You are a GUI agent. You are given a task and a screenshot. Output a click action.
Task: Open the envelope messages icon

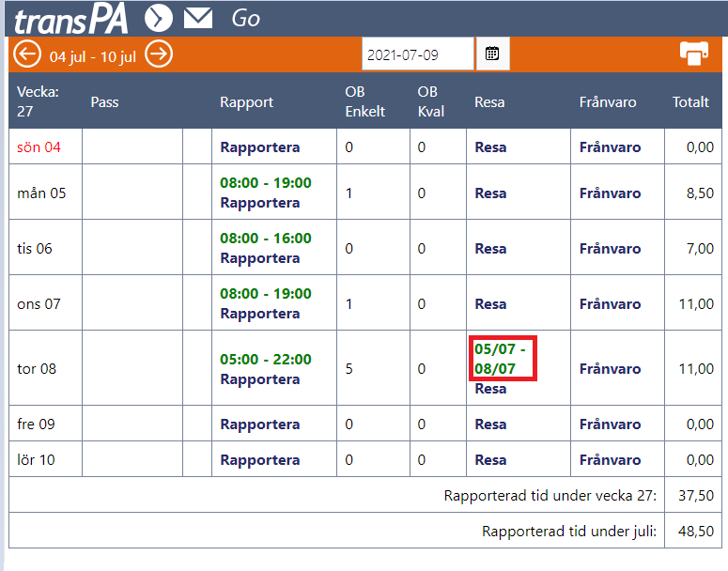click(198, 19)
